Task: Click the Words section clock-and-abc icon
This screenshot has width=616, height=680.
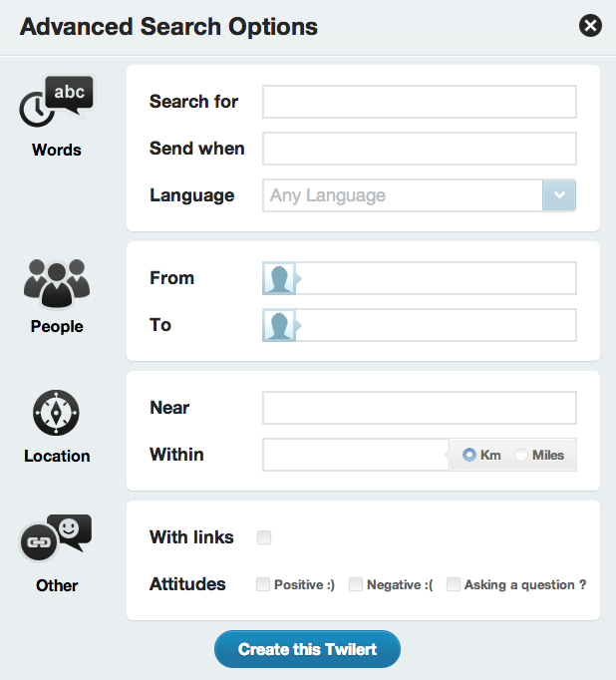Action: click(x=56, y=101)
